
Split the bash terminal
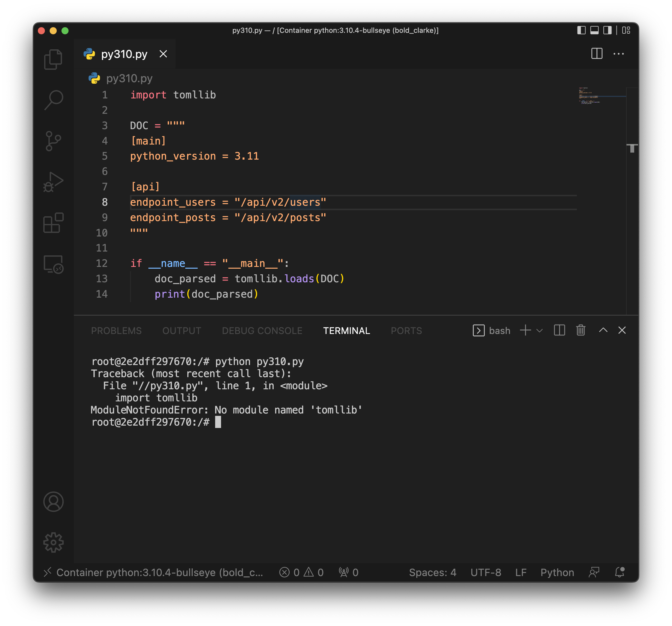coord(559,330)
